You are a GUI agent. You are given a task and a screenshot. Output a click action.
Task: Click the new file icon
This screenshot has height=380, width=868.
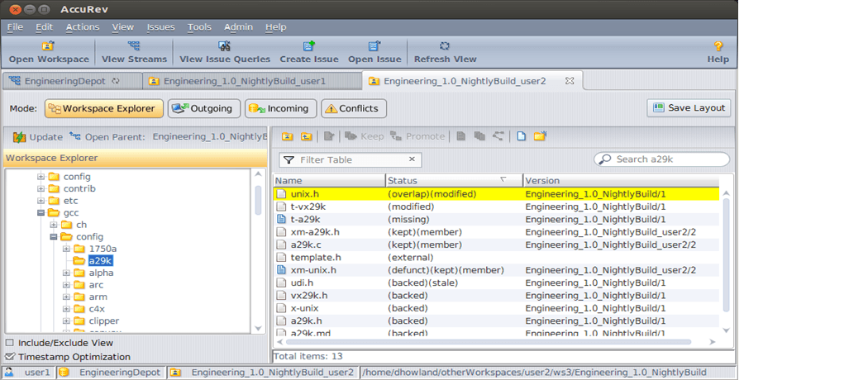[521, 136]
